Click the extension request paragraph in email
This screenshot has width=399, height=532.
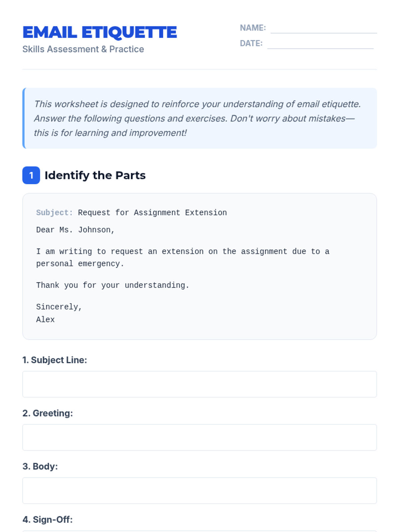point(183,258)
